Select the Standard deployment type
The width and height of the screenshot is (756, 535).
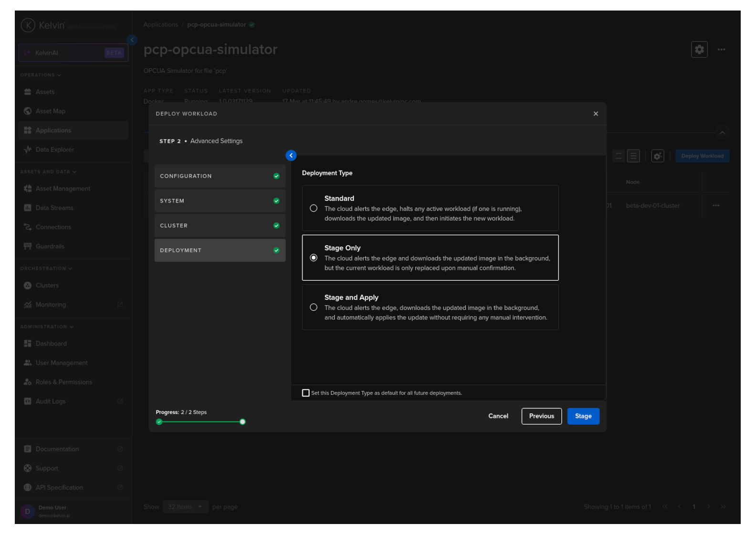pyautogui.click(x=314, y=208)
